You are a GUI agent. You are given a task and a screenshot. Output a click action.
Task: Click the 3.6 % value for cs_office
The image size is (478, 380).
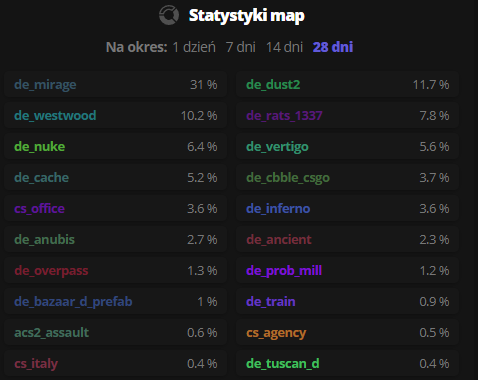pos(202,209)
